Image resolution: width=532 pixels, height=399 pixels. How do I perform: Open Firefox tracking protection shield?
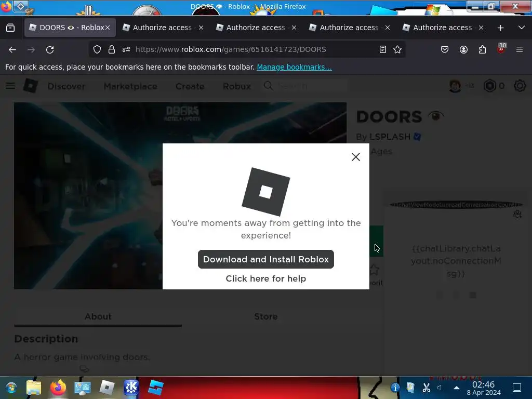click(97, 49)
